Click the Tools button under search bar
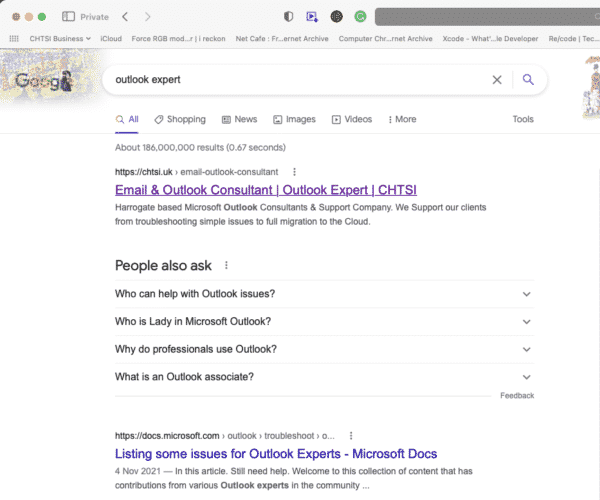Viewport: 600px width, 500px height. coord(523,119)
